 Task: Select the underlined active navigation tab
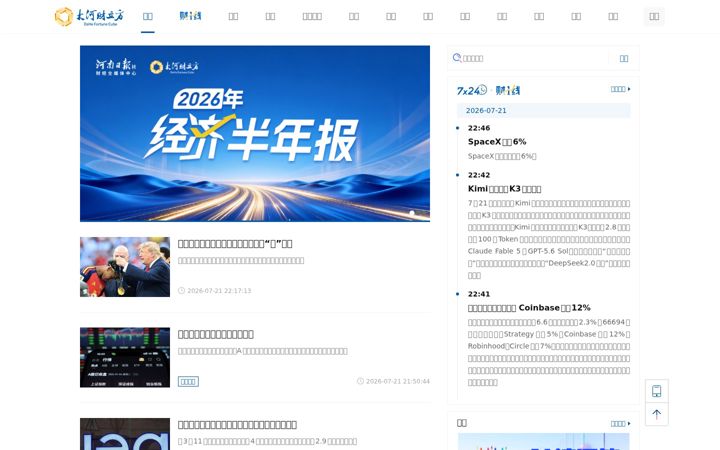pos(148,17)
